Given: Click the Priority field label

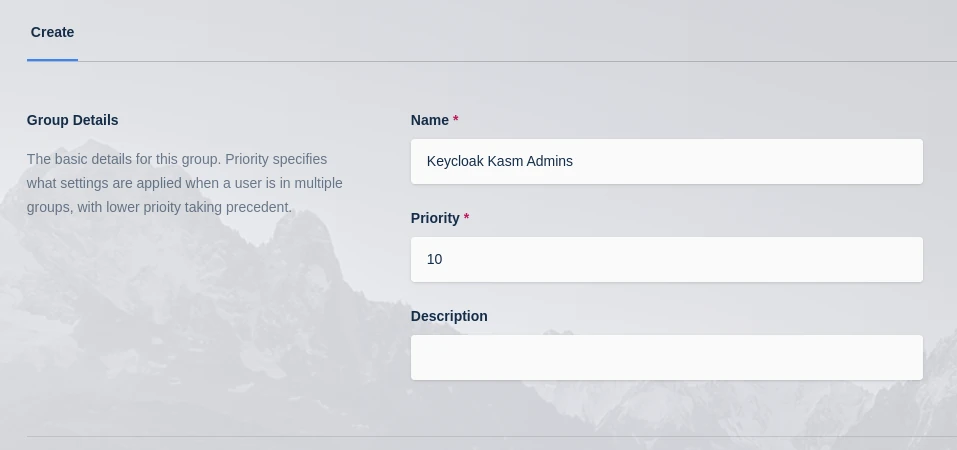Looking at the screenshot, I should [434, 218].
